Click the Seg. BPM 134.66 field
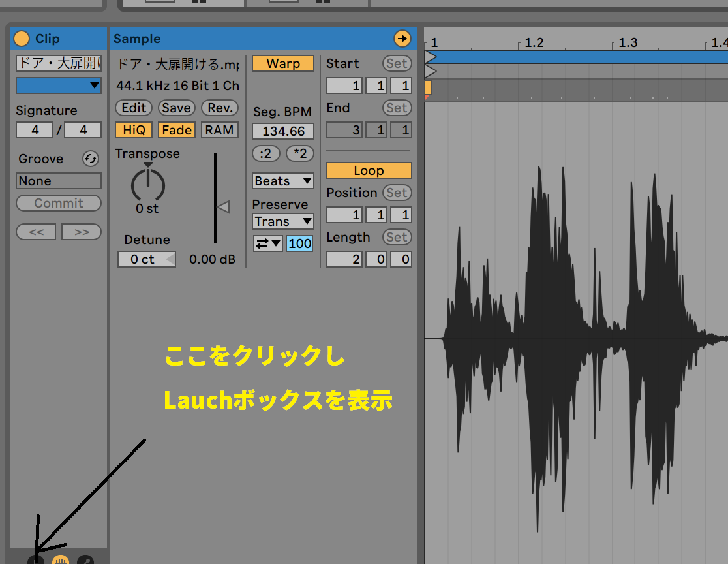 click(x=283, y=131)
